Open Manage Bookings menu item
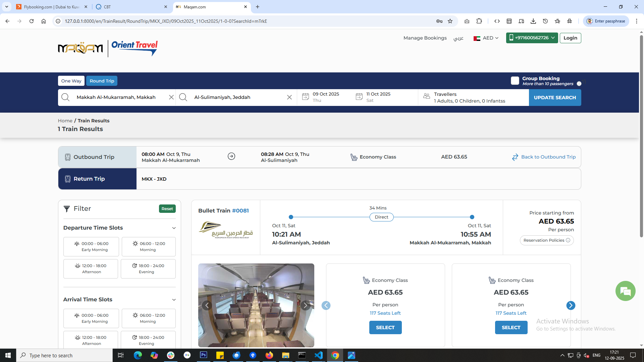 [425, 38]
